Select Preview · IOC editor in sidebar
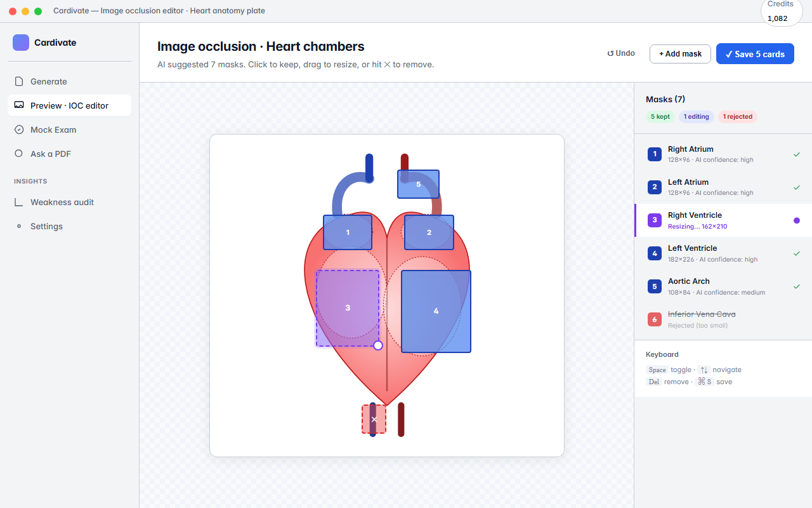The width and height of the screenshot is (812, 508). (x=69, y=105)
